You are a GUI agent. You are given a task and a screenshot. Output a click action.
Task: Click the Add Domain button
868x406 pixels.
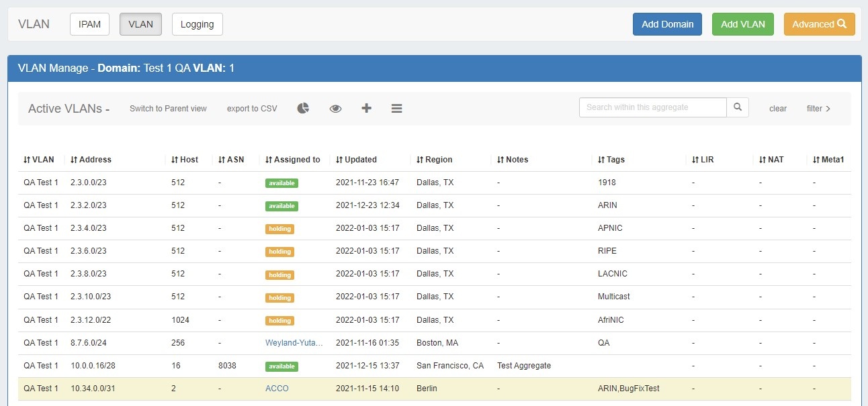667,24
